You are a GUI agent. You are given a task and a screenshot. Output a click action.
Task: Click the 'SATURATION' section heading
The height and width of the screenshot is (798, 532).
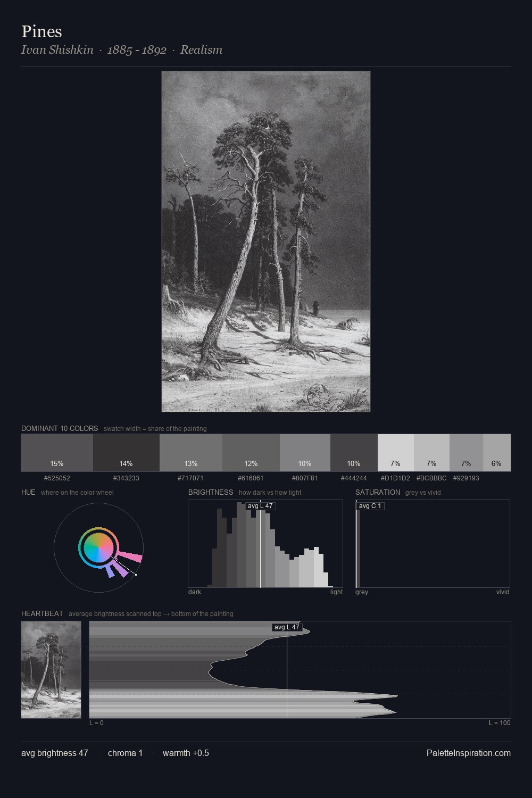[x=378, y=492]
